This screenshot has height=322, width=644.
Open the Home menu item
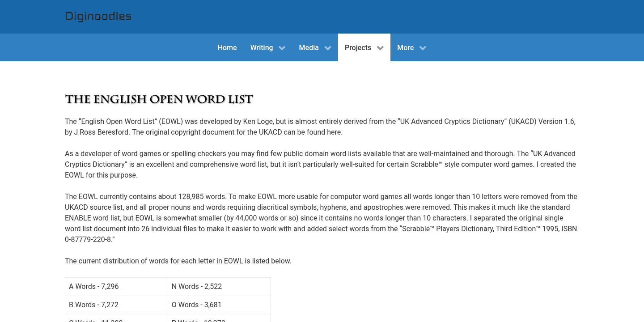[x=227, y=47]
